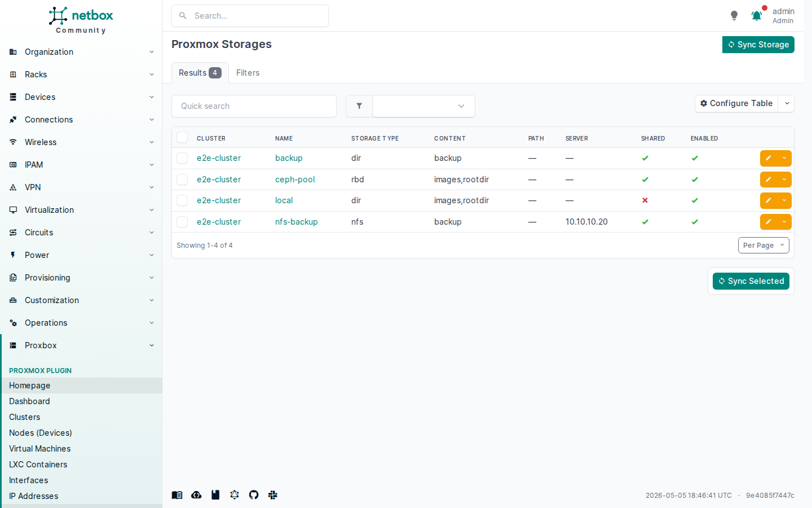
Task: Open the Customization sidebar menu
Action: coord(81,300)
